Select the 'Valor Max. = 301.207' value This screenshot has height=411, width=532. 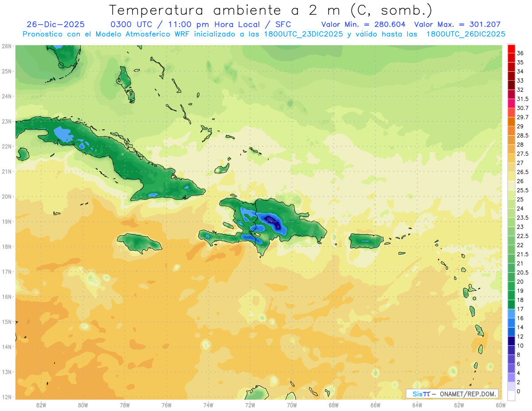coord(458,24)
